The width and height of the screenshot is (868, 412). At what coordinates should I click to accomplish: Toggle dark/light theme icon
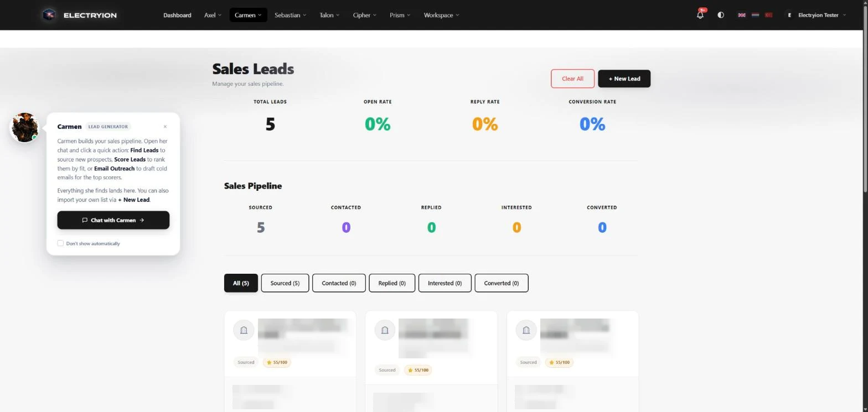[x=721, y=15]
